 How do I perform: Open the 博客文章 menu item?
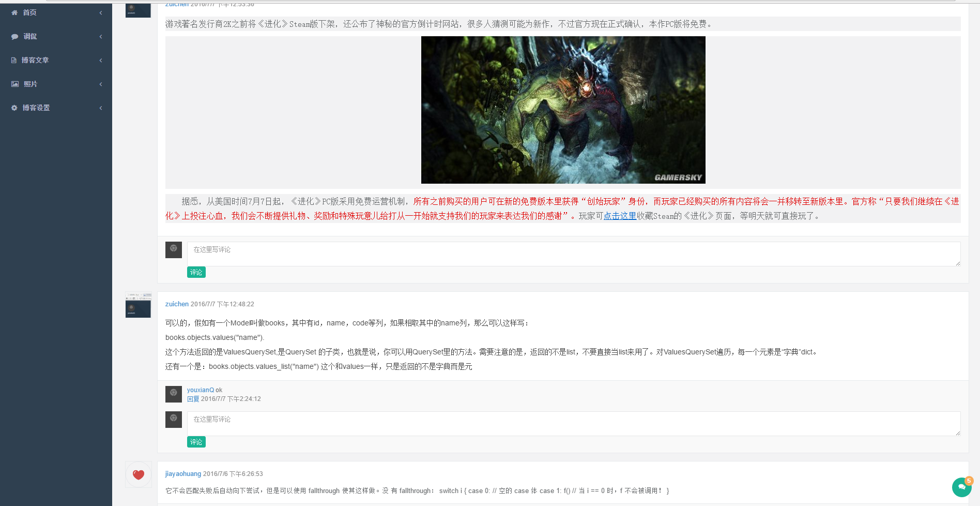56,60
